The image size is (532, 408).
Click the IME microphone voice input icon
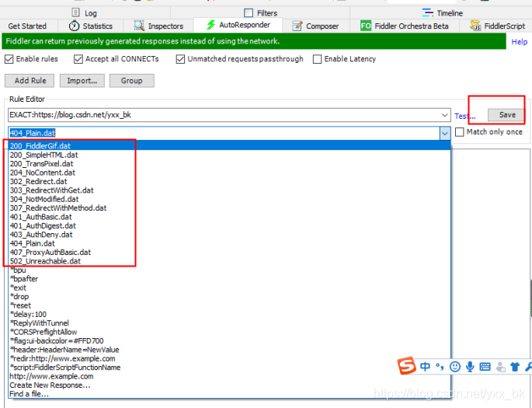(470, 367)
